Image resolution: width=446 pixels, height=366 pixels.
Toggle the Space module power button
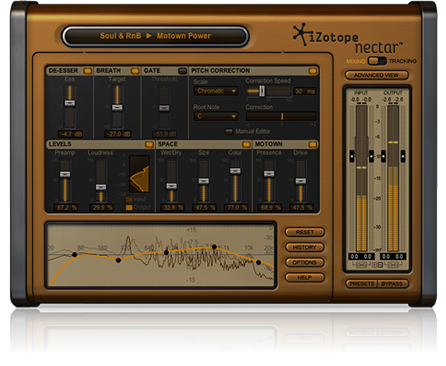point(246,144)
